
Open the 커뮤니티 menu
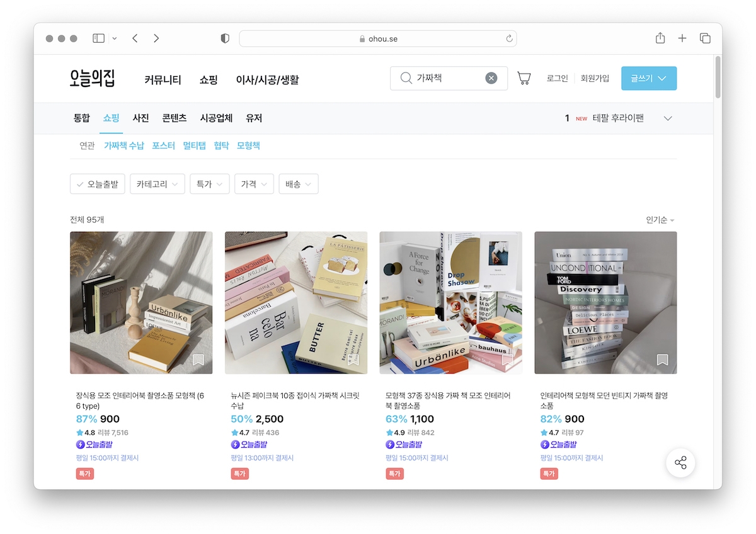coord(163,80)
